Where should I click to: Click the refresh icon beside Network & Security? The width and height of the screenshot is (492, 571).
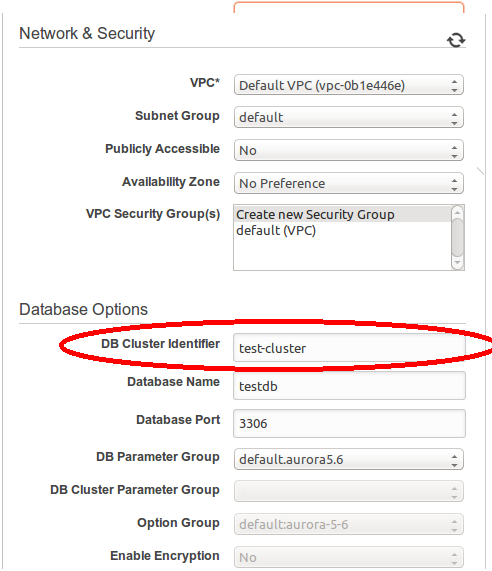pyautogui.click(x=456, y=40)
